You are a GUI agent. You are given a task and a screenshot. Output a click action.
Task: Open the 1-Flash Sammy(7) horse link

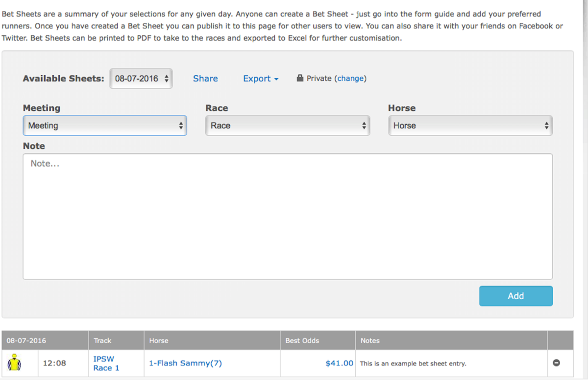click(185, 363)
